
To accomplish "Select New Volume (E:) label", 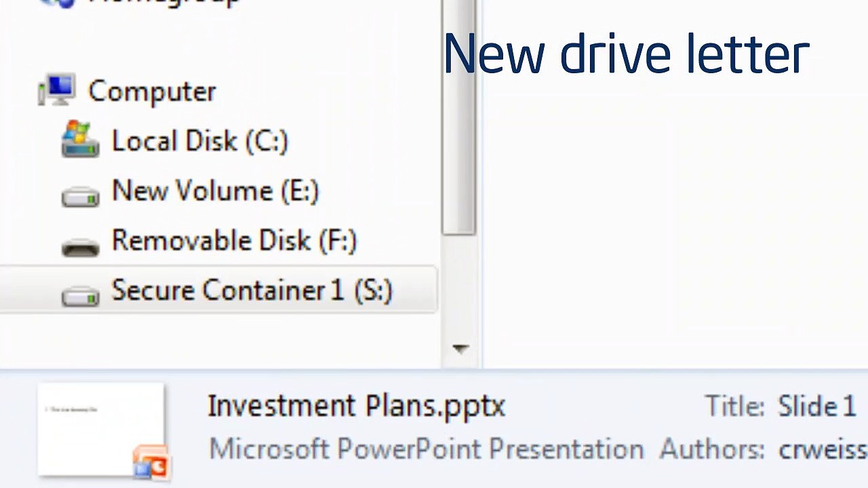I will (x=215, y=190).
